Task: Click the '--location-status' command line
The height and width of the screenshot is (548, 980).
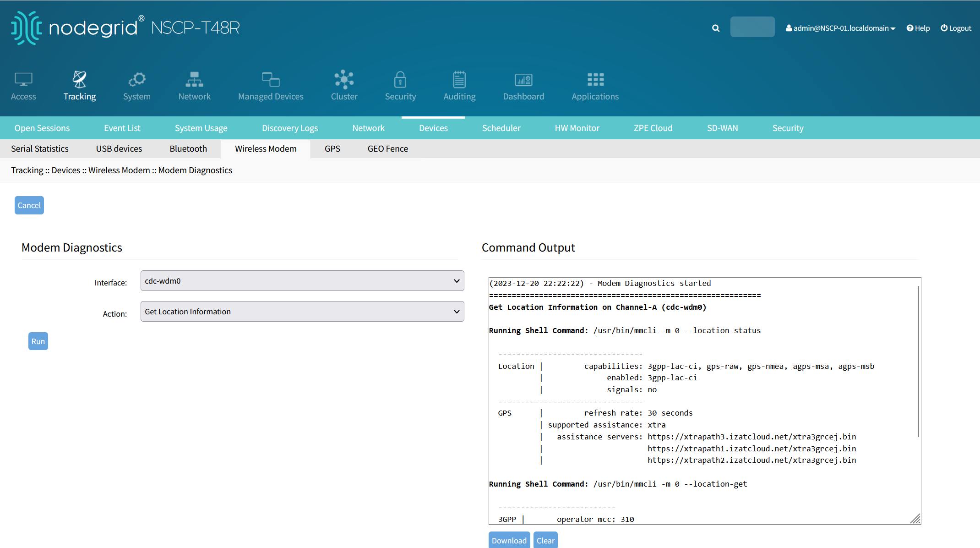Action: [x=625, y=331]
